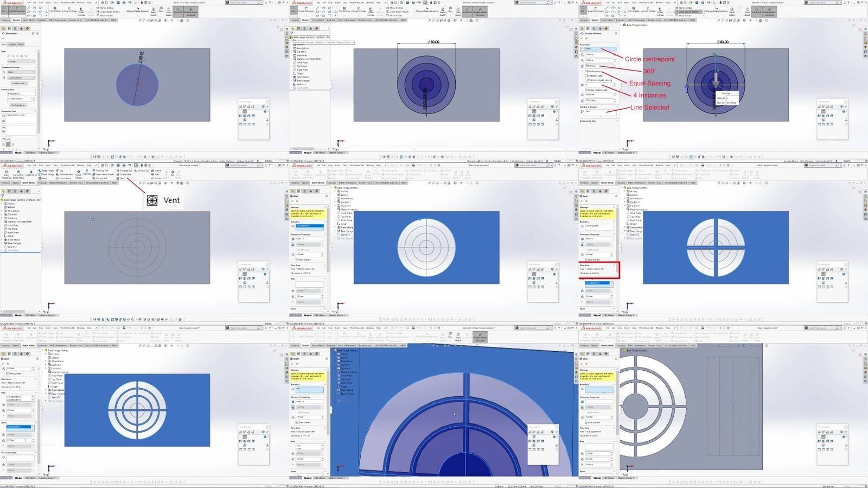868x488 pixels.
Task: Open Leaders tab in Dimension panel
Action: 13,44
